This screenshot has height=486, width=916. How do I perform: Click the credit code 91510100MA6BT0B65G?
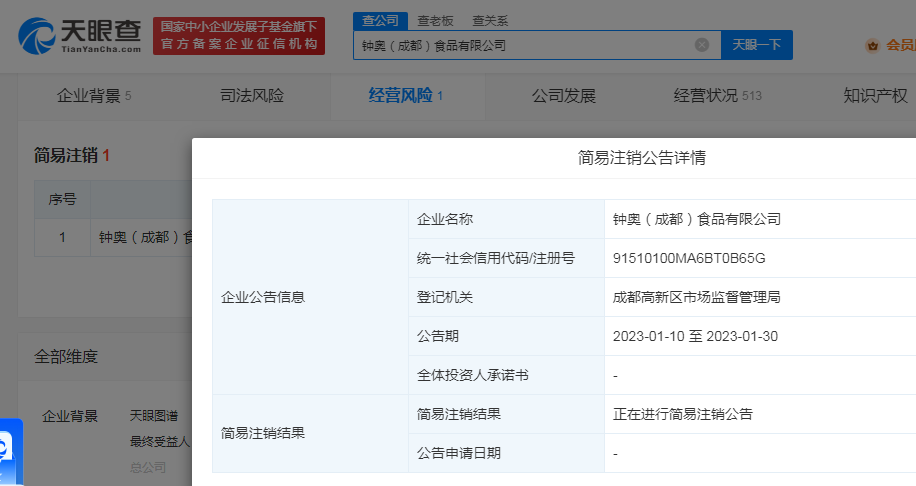(689, 258)
